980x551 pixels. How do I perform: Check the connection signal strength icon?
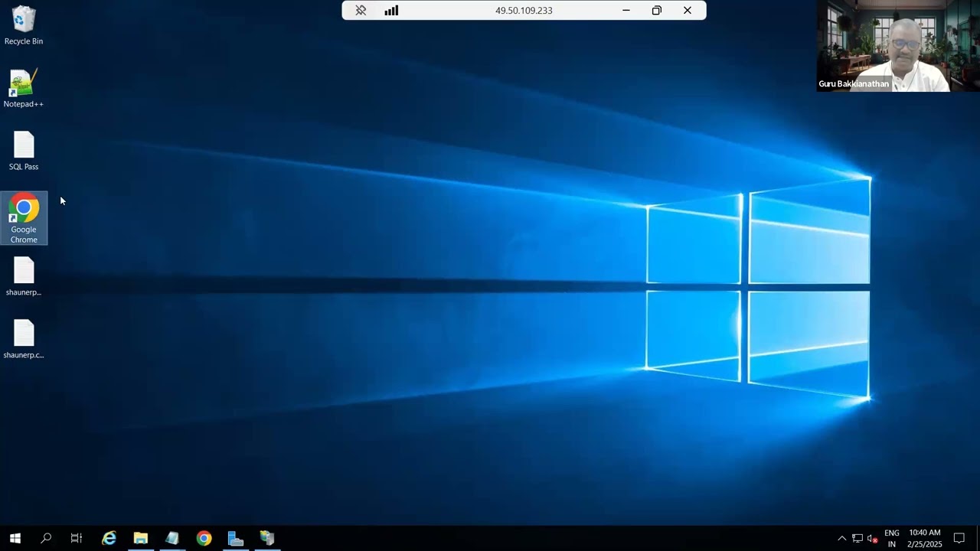click(391, 10)
